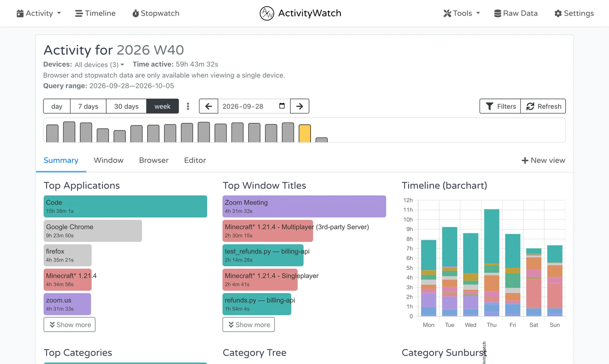Open the calendar picker icon in date field
The image size is (609, 364).
(282, 106)
